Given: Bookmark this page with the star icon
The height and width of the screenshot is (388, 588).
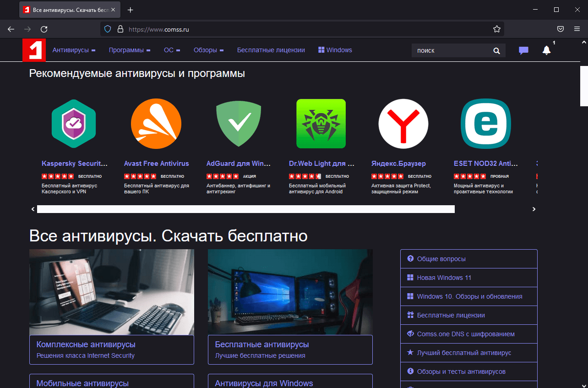Looking at the screenshot, I should tap(497, 29).
